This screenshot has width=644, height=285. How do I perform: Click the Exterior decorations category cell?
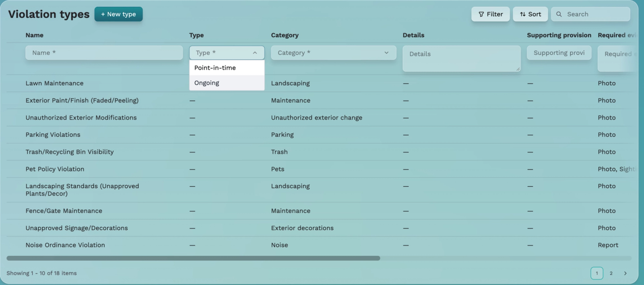pos(302,228)
